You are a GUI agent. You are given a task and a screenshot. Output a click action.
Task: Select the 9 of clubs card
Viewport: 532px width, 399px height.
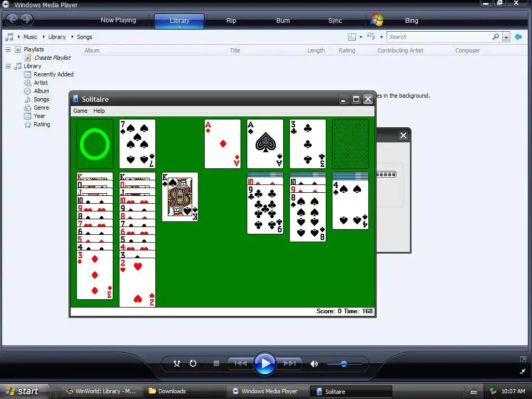click(x=265, y=209)
